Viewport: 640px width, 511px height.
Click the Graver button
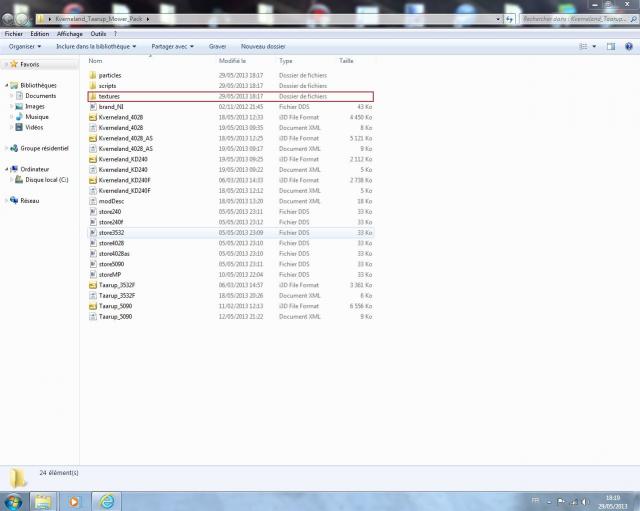(218, 47)
